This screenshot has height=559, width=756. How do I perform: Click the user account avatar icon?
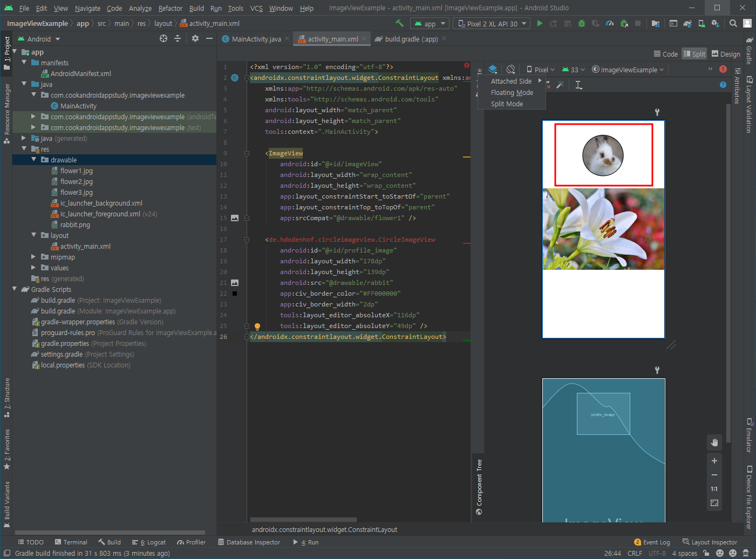[747, 23]
